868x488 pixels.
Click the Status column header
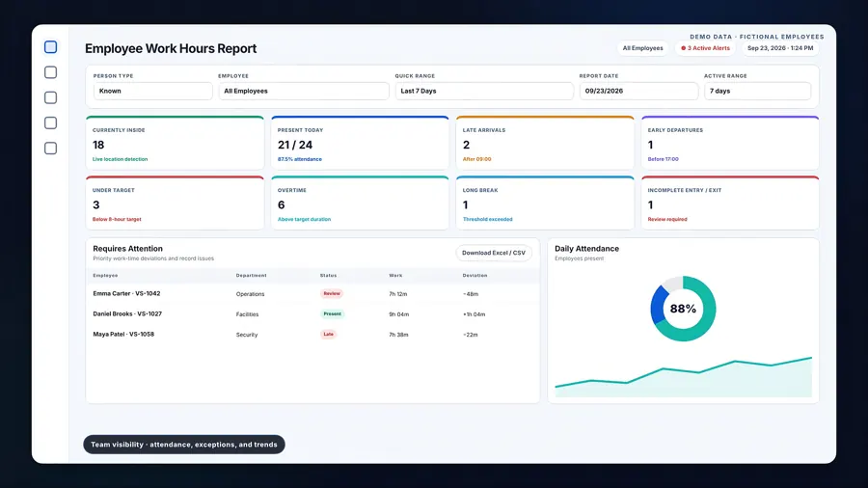click(x=328, y=275)
